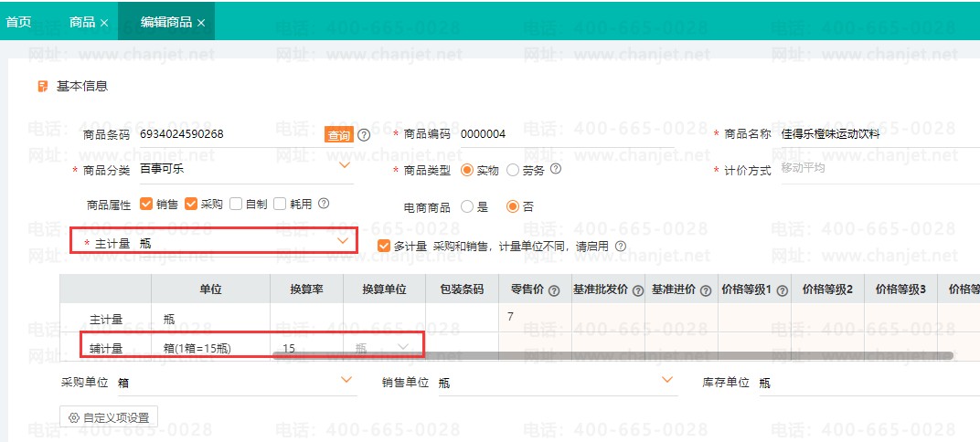Click help icon in 价格等级1 column header
This screenshot has width=980, height=442.
(x=782, y=290)
